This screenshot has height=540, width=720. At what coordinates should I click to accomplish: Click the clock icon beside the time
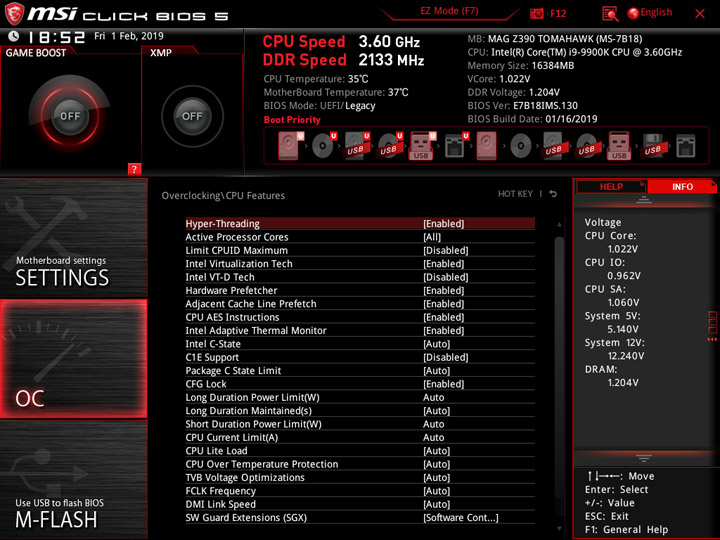pyautogui.click(x=14, y=36)
